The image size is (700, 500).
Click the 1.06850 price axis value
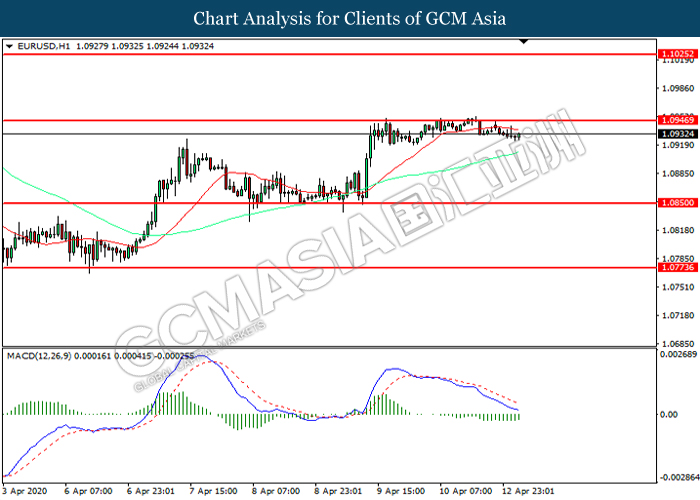click(x=678, y=344)
